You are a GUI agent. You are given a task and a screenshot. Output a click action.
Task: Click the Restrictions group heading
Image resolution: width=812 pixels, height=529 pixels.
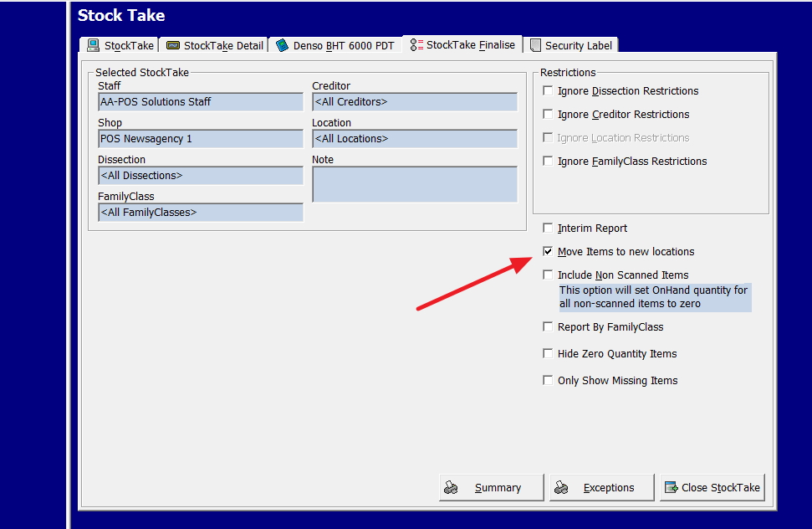pyautogui.click(x=568, y=73)
